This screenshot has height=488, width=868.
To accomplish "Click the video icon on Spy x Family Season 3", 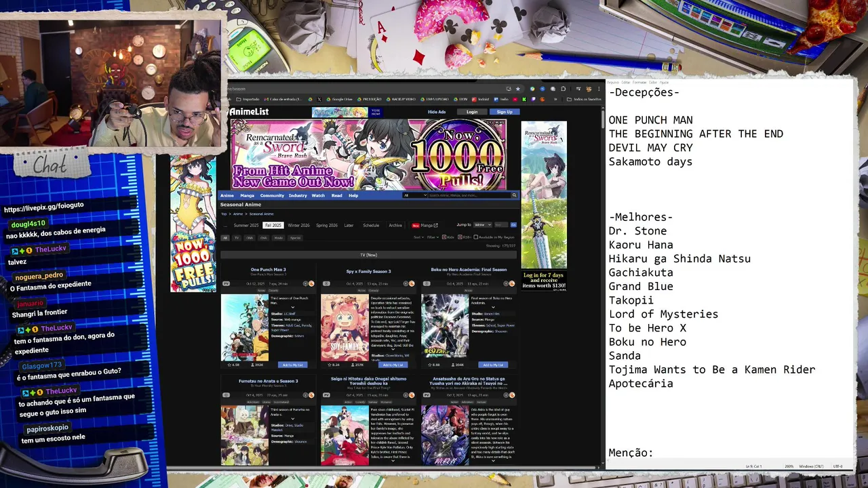I will click(326, 283).
